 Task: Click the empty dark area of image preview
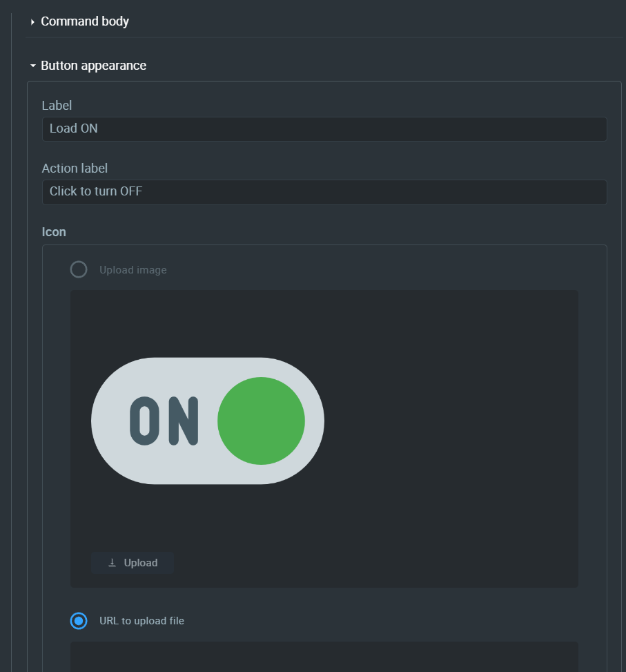coord(449,429)
